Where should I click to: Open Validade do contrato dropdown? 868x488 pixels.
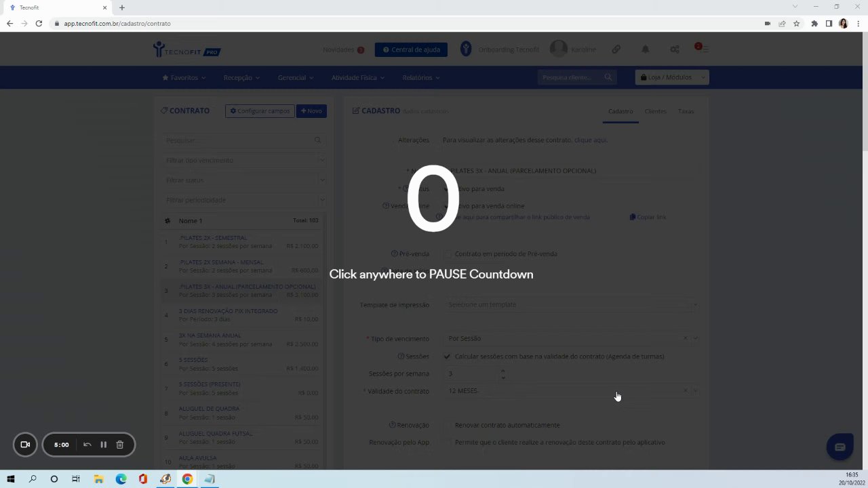tap(571, 391)
